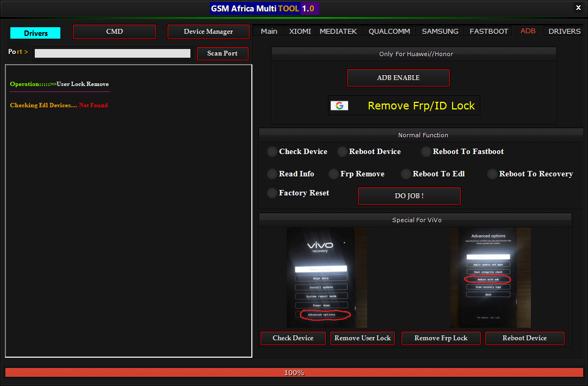Select the Reboot To Edl radio option
588x386 pixels.
[x=405, y=174]
